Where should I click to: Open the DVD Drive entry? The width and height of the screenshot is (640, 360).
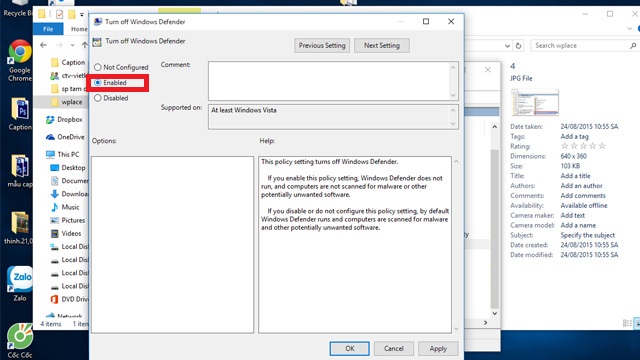[69, 299]
